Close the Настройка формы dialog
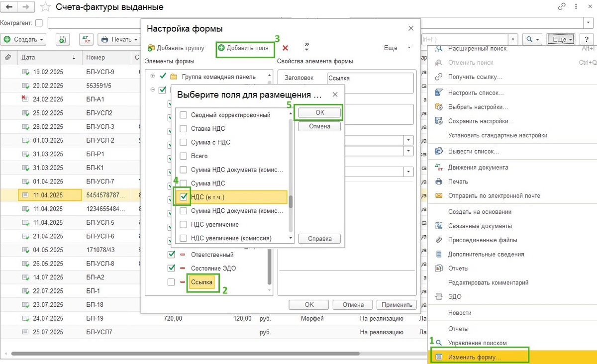This screenshot has height=364, width=597. pyautogui.click(x=411, y=29)
